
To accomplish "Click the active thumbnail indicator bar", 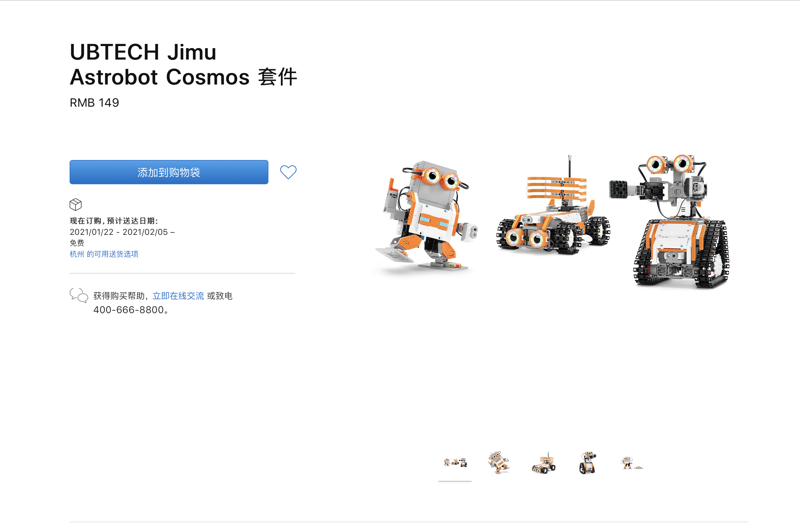I will coord(455,481).
